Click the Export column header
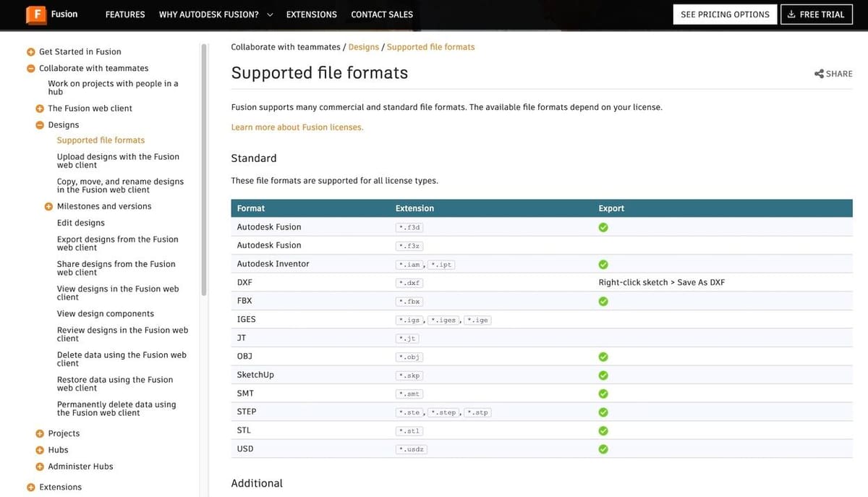Viewport: 868px width, 497px height. pos(611,208)
